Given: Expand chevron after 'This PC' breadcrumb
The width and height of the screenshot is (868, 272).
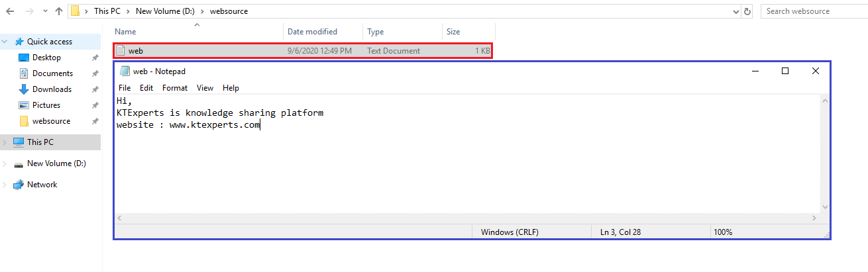Looking at the screenshot, I should coord(129,11).
